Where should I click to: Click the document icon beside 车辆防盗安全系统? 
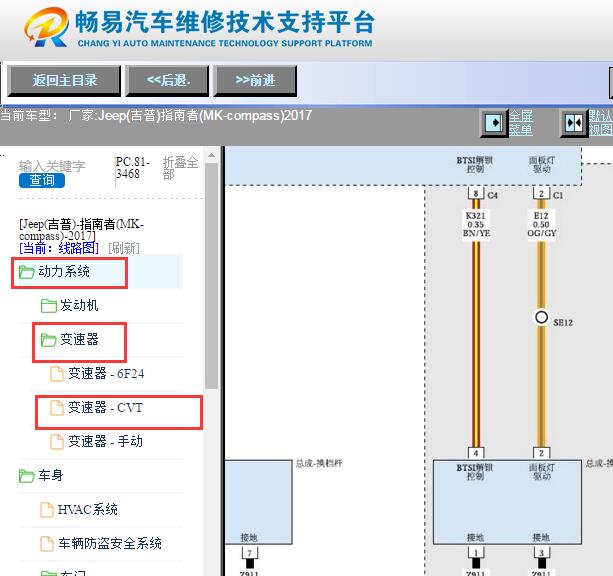pyautogui.click(x=47, y=544)
